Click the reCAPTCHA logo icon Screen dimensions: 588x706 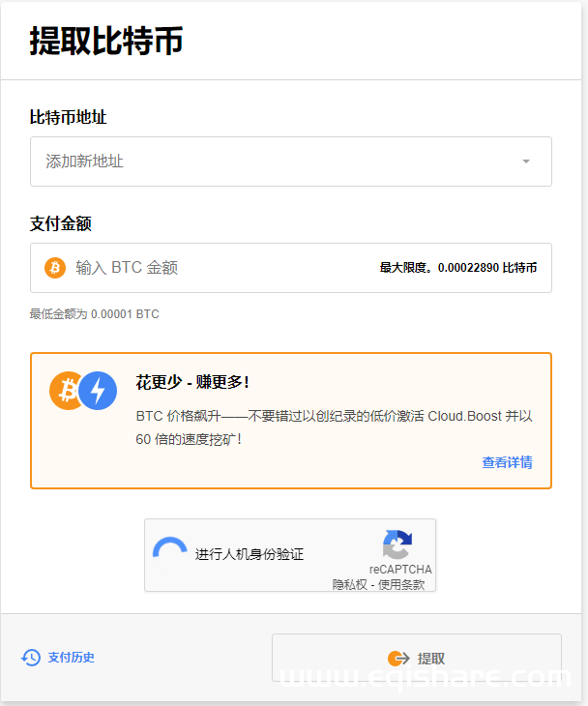397,544
